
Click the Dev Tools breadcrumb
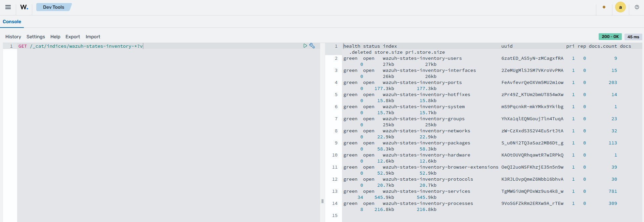coord(53,7)
